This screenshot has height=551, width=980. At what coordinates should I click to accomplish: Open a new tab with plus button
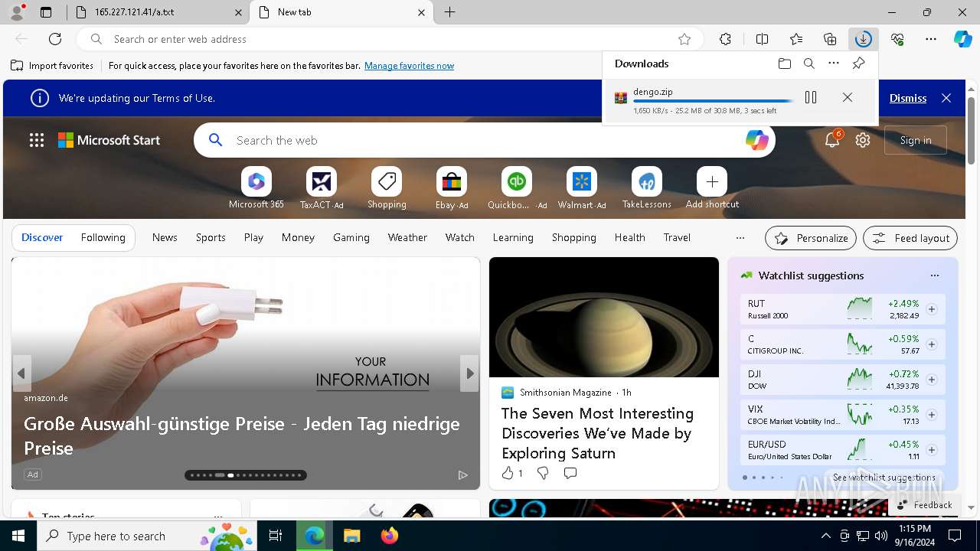coord(450,12)
